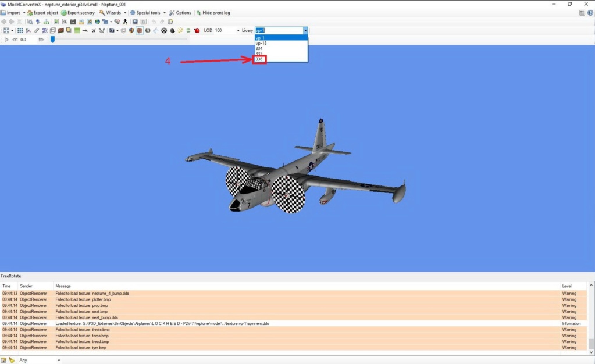595x364 pixels.
Task: Click the event log scrollbar down arrow
Action: point(591,352)
